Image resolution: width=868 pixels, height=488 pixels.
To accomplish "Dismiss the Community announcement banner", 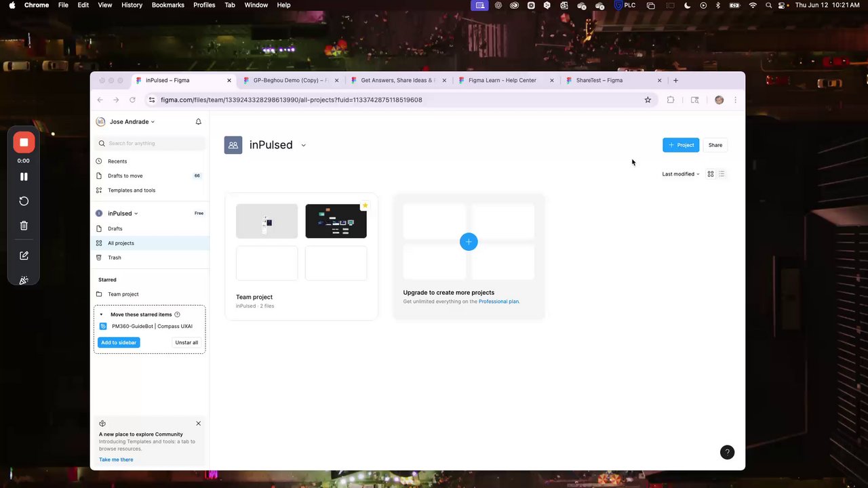I will [x=198, y=424].
